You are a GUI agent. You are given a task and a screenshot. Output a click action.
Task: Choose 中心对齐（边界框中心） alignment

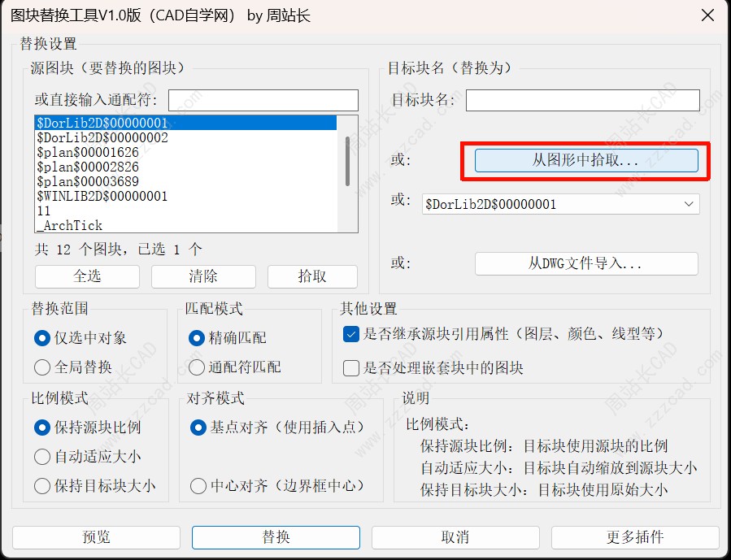click(198, 486)
